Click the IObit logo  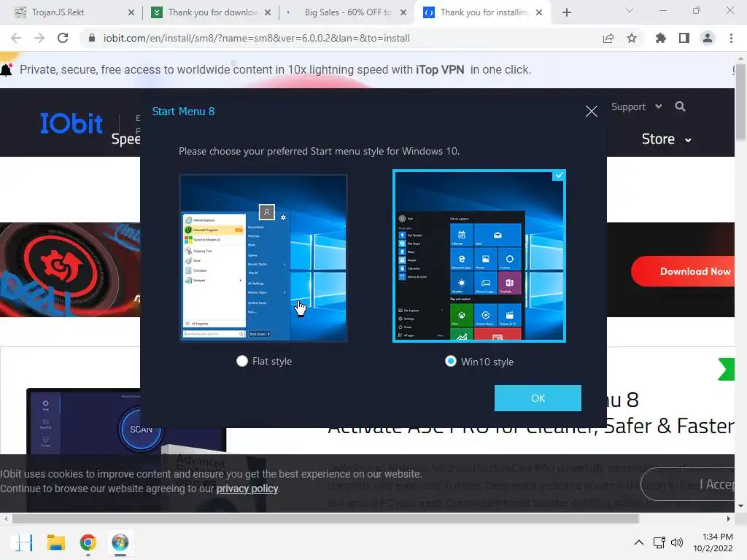[x=71, y=123]
